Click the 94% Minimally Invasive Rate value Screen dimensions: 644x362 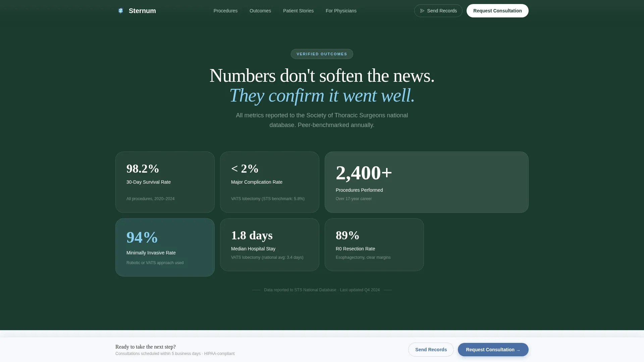click(x=142, y=237)
